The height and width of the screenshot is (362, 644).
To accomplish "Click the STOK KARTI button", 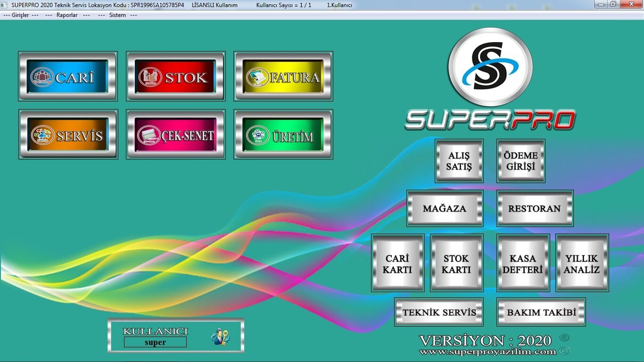I will [456, 263].
